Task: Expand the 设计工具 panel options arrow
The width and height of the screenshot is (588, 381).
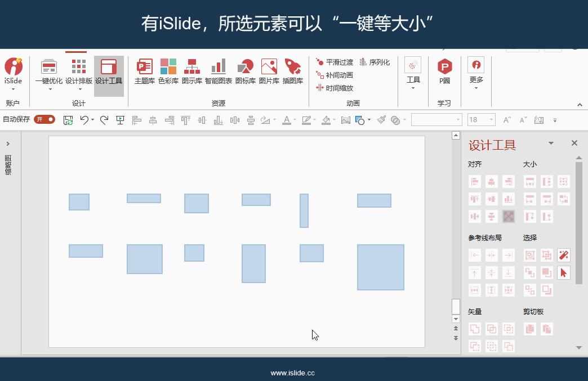Action: 551,143
